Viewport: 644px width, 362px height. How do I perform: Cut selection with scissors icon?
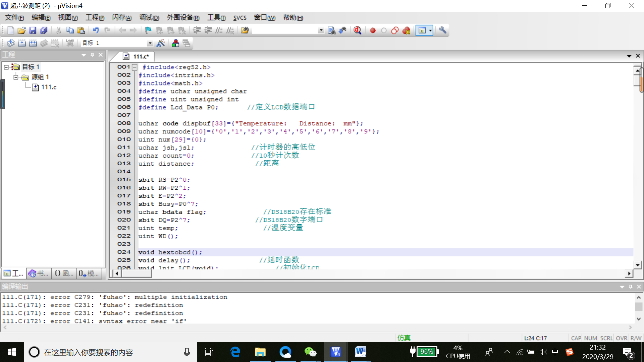[59, 31]
